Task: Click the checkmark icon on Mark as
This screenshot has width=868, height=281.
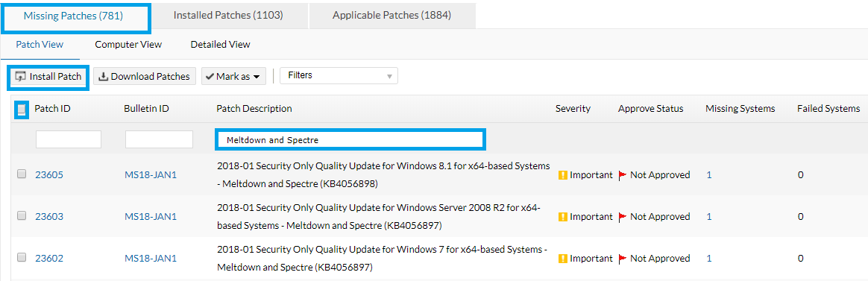Action: [210, 77]
